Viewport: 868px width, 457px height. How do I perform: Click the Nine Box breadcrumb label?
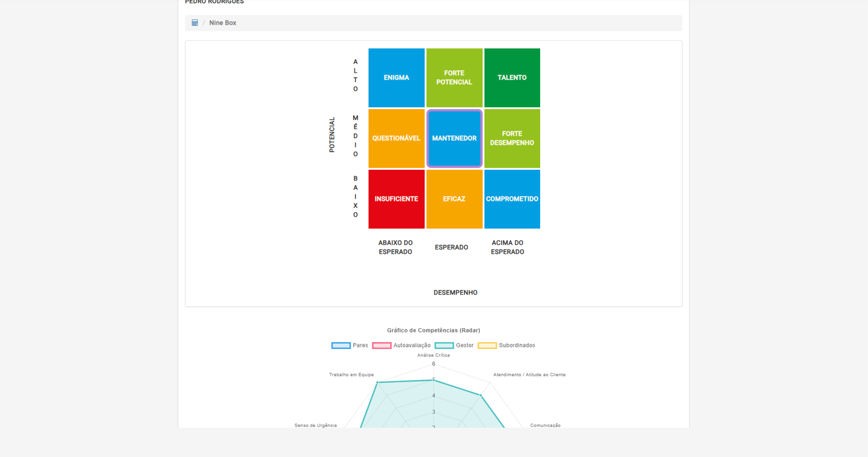tap(223, 23)
